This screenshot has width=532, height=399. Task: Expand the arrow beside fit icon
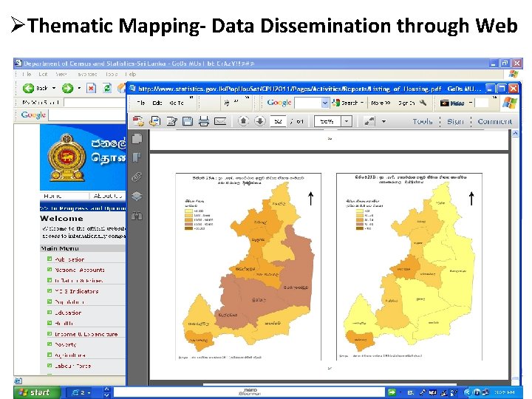(383, 121)
